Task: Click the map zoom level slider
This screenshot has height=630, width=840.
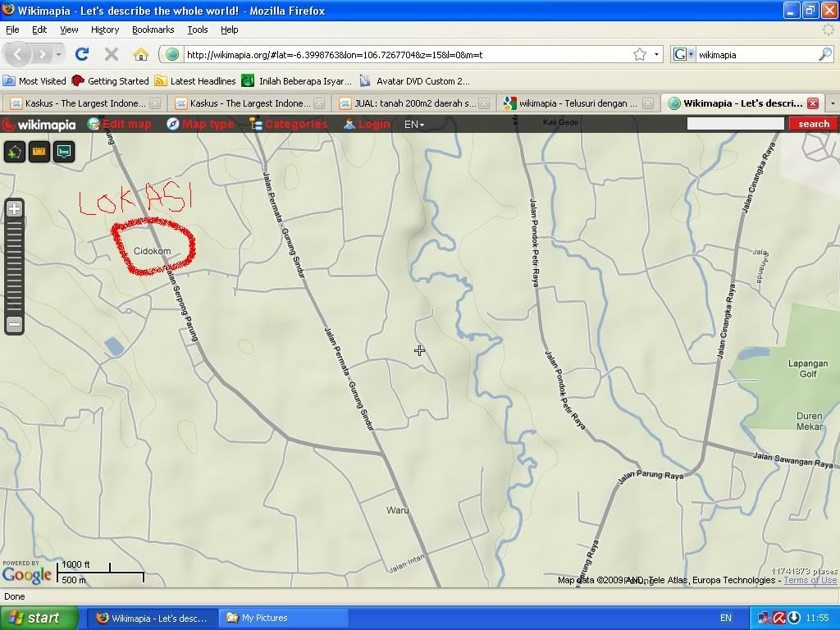Action: [x=15, y=267]
